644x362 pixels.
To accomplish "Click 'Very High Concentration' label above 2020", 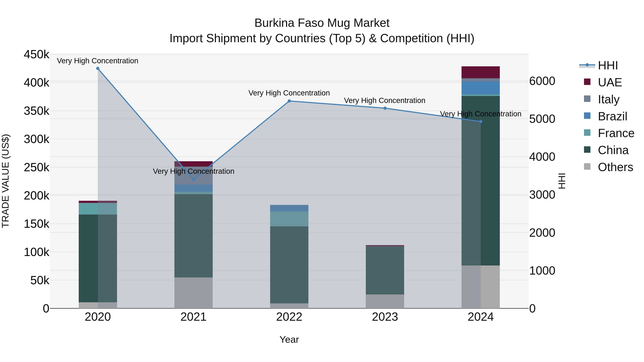I will pos(97,61).
